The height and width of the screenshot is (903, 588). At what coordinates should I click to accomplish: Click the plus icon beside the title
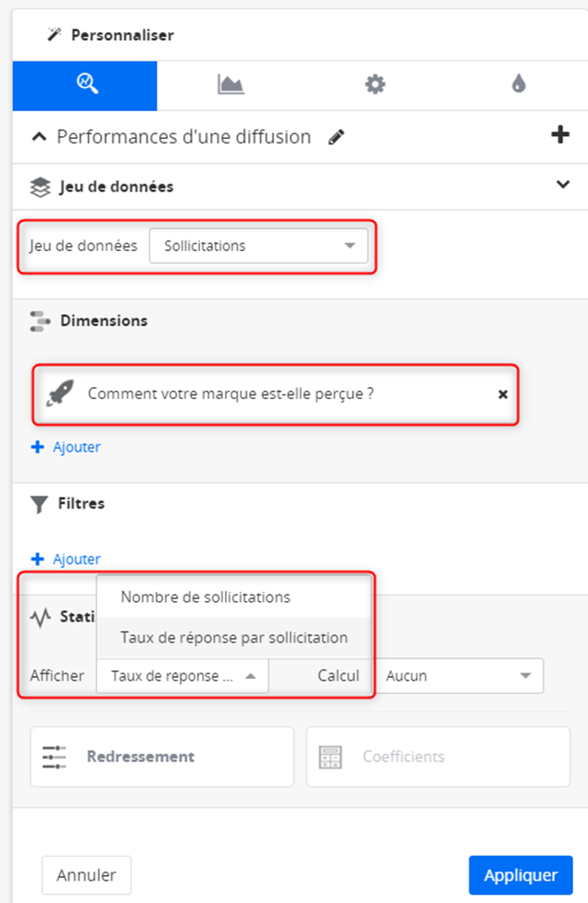[559, 135]
